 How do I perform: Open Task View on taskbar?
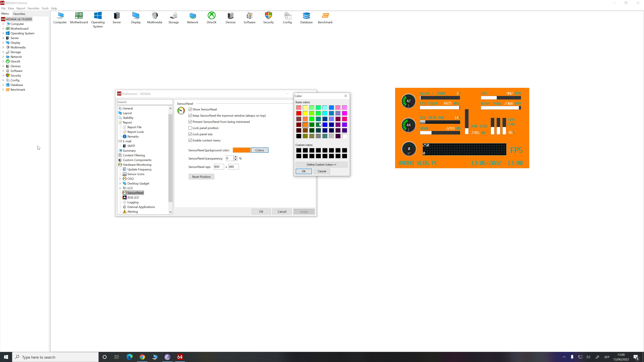click(117, 357)
